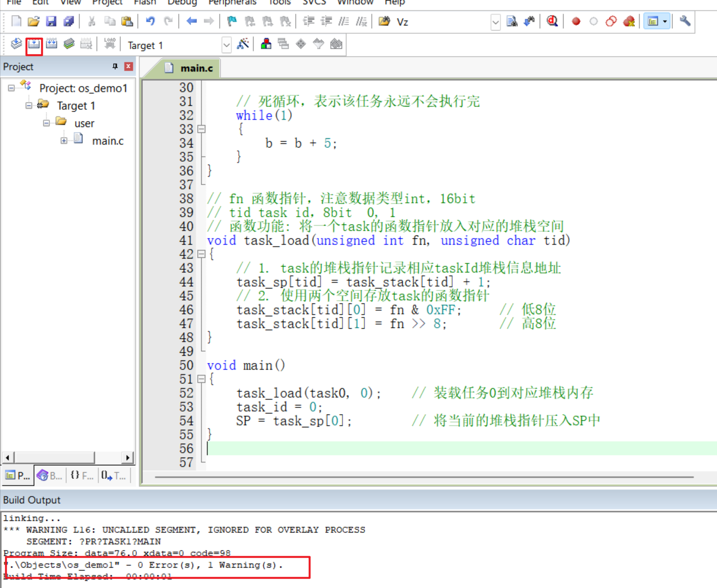Image resolution: width=717 pixels, height=588 pixels.
Task: Open Options for Target magic wand
Action: tap(243, 44)
